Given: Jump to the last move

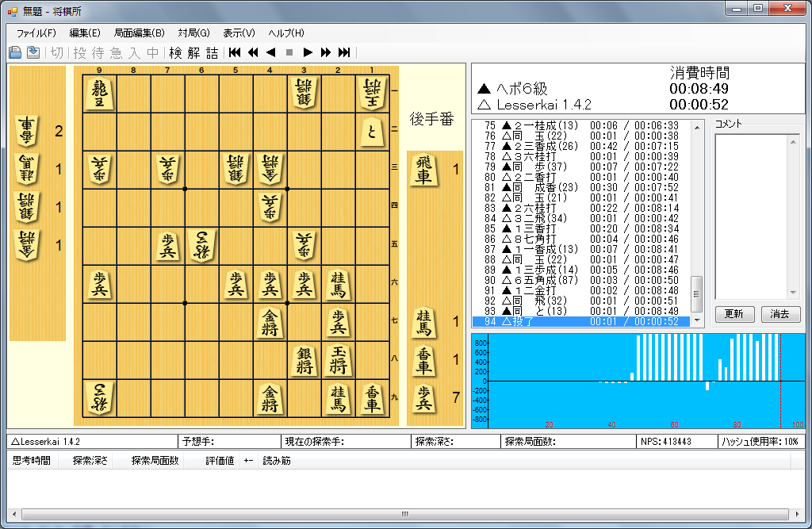Looking at the screenshot, I should click(344, 53).
